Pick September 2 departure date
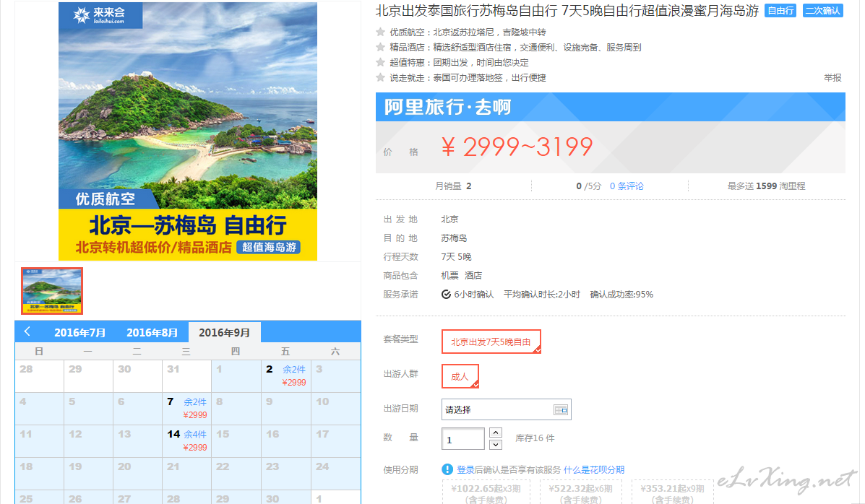Screen dimensions: 865x504 tap(285, 375)
